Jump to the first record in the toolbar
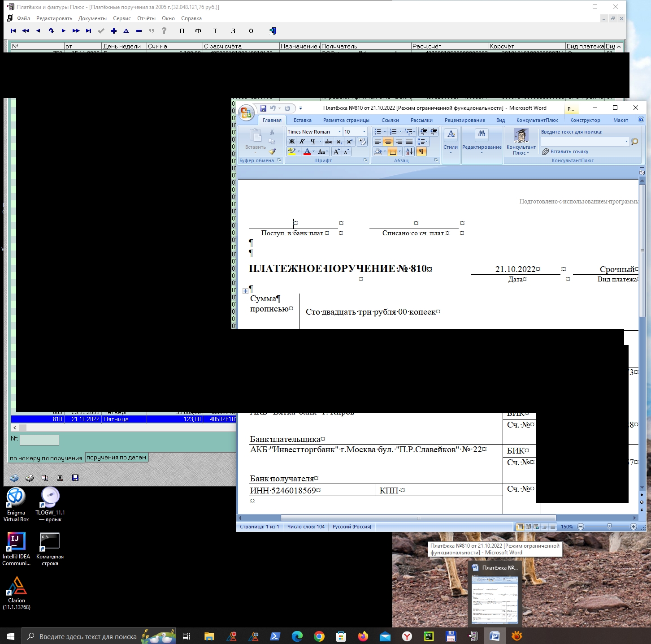This screenshot has width=651, height=644. pos(13,31)
